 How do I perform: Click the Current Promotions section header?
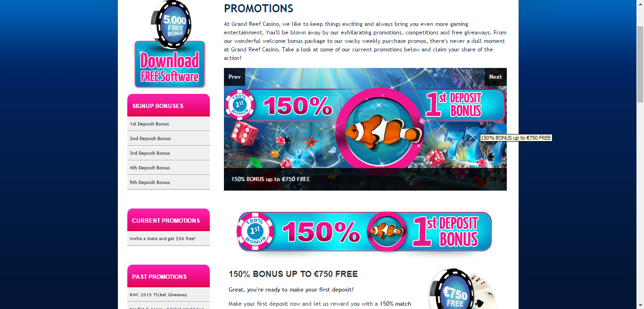(x=168, y=220)
